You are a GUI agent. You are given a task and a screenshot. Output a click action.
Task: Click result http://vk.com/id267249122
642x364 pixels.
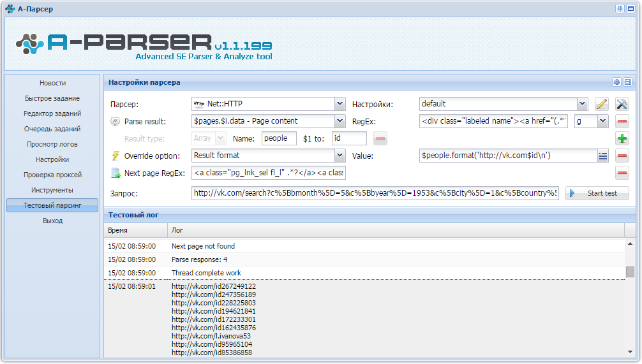tap(214, 286)
